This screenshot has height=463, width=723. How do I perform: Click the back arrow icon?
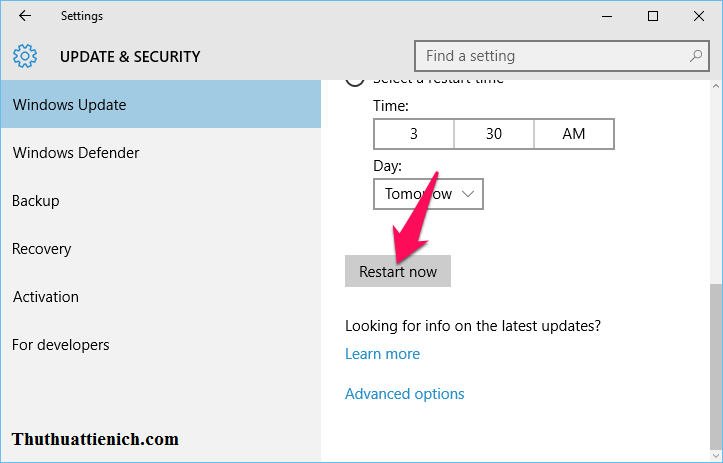point(25,16)
